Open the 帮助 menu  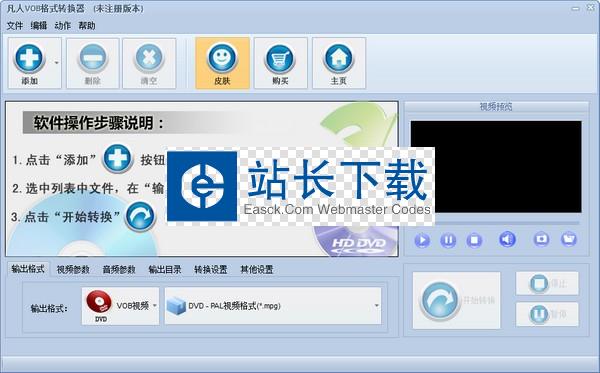click(86, 26)
